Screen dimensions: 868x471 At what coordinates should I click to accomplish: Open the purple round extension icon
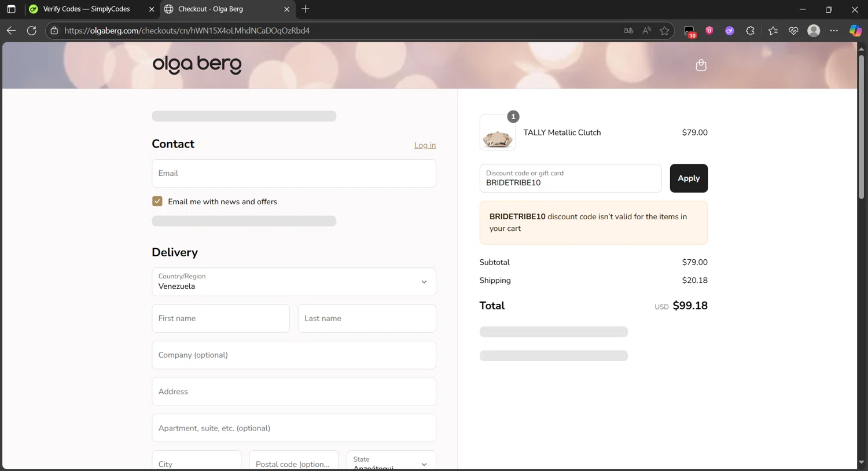click(730, 31)
